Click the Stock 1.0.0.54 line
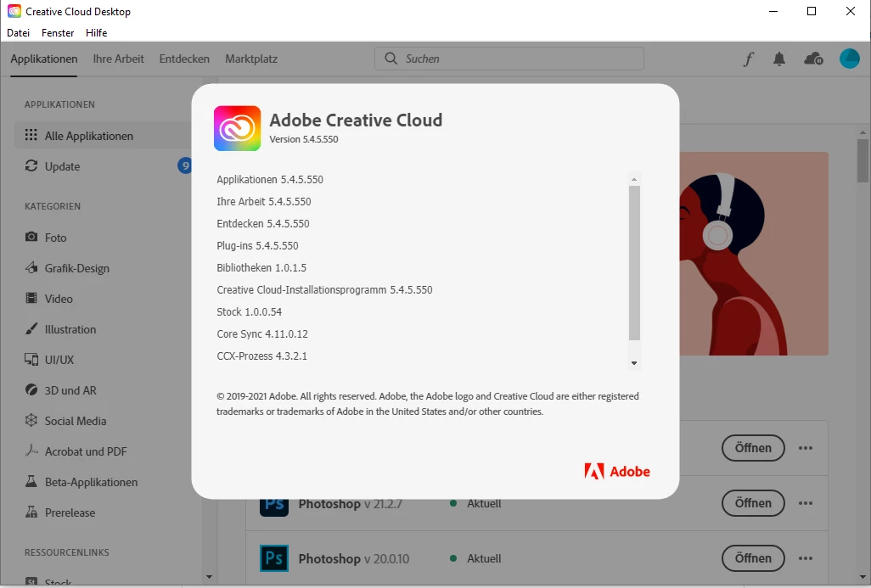This screenshot has width=871, height=588. [x=250, y=312]
